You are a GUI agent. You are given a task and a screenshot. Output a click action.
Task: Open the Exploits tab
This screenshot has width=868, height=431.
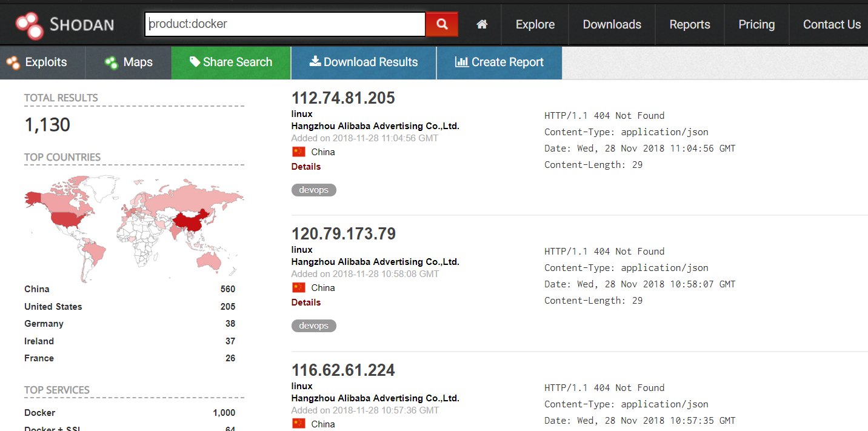(42, 62)
